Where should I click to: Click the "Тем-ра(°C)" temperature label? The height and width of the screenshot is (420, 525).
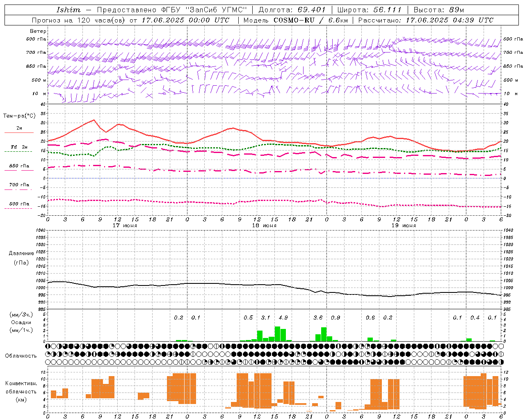point(19,116)
